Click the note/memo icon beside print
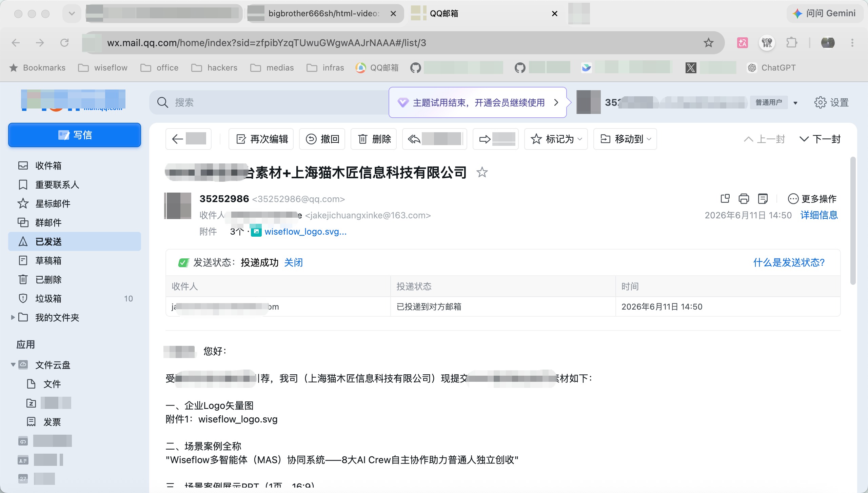This screenshot has width=868, height=493. (763, 198)
